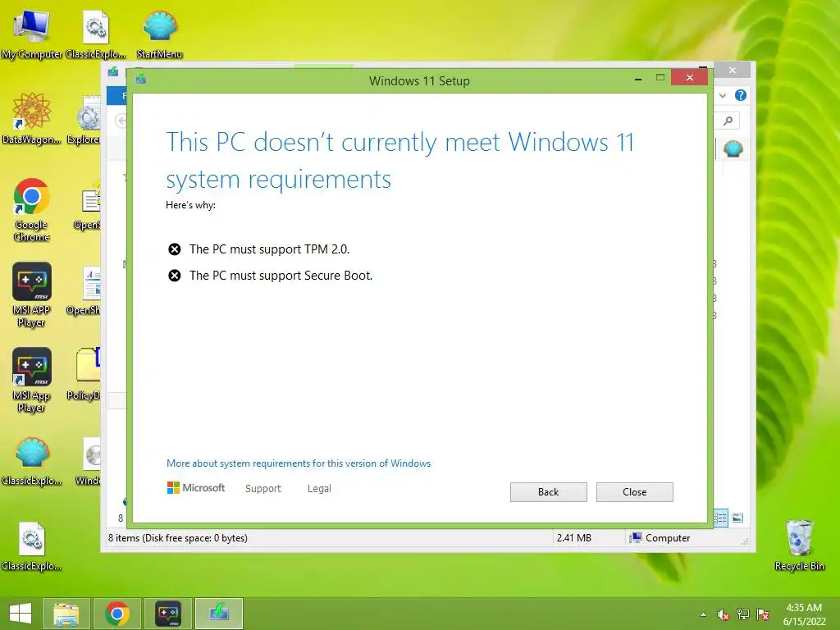This screenshot has width=840, height=630.
Task: Click 8 items disk free space text
Action: pyautogui.click(x=178, y=538)
